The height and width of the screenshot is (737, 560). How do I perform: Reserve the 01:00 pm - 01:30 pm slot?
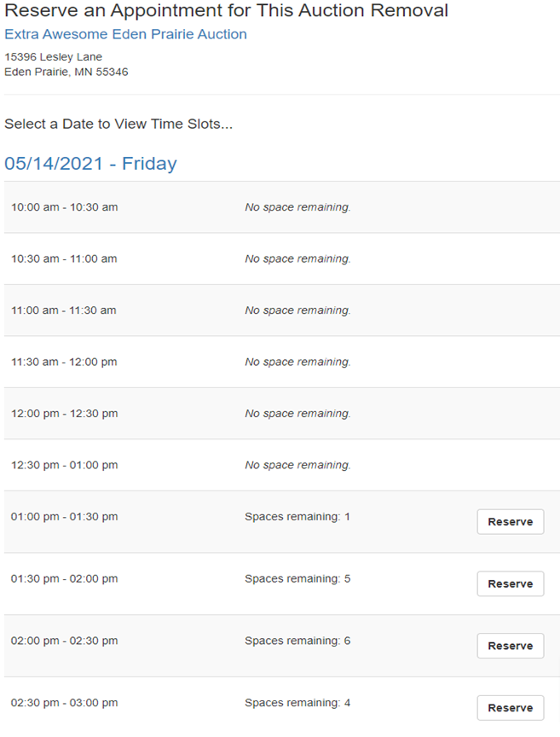510,522
